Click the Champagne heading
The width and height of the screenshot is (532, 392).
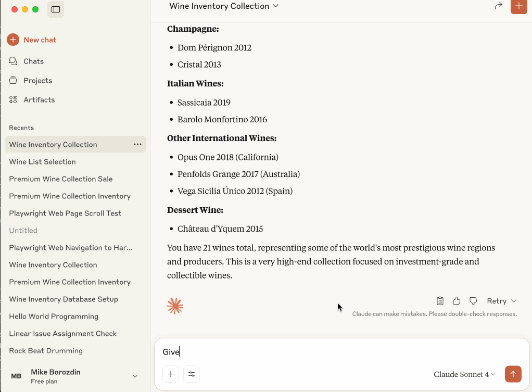pos(193,29)
